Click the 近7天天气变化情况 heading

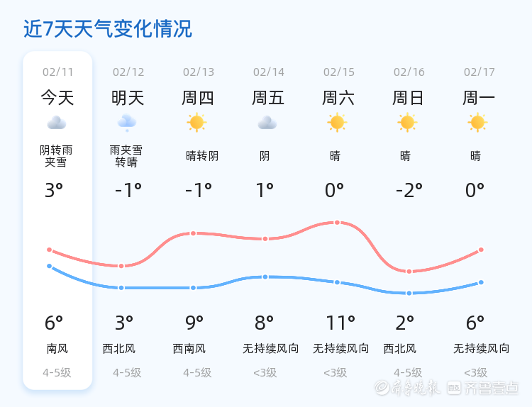[108, 28]
